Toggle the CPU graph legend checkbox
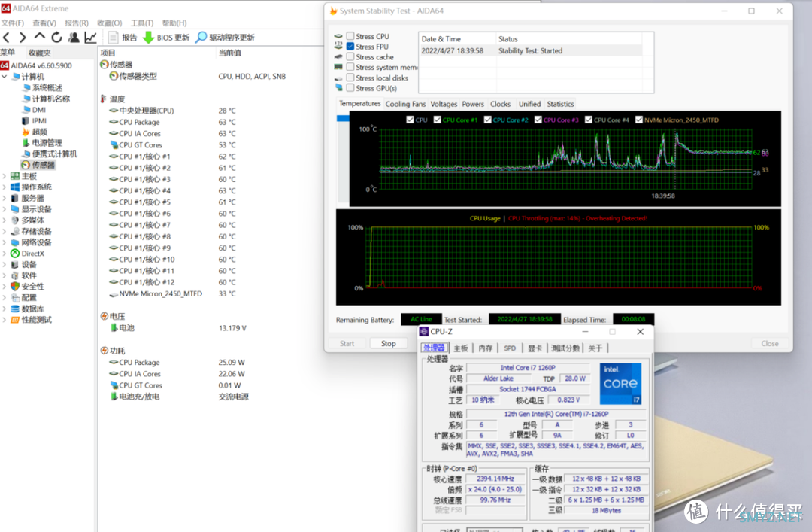Viewport: 812px width, 532px height. point(411,120)
